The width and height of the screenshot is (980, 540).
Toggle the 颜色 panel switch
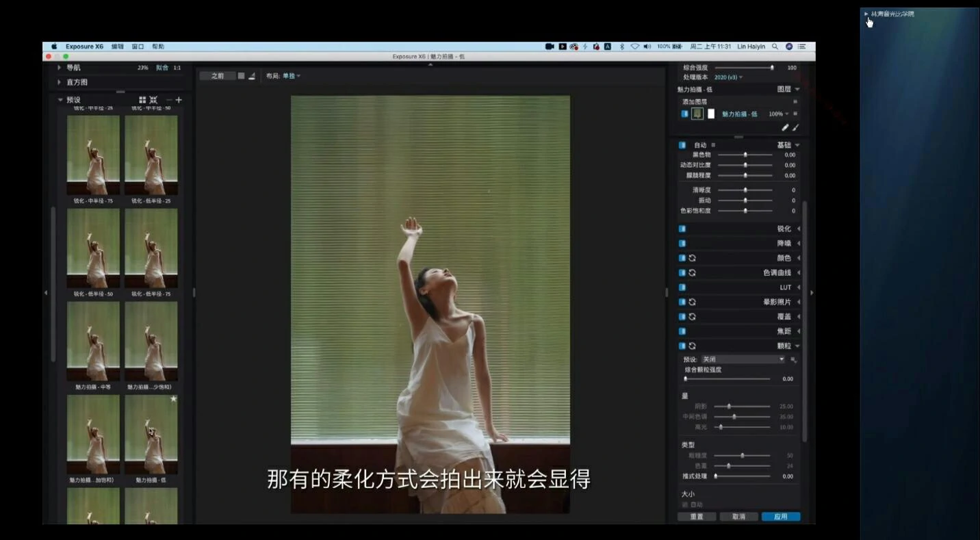pyautogui.click(x=682, y=258)
